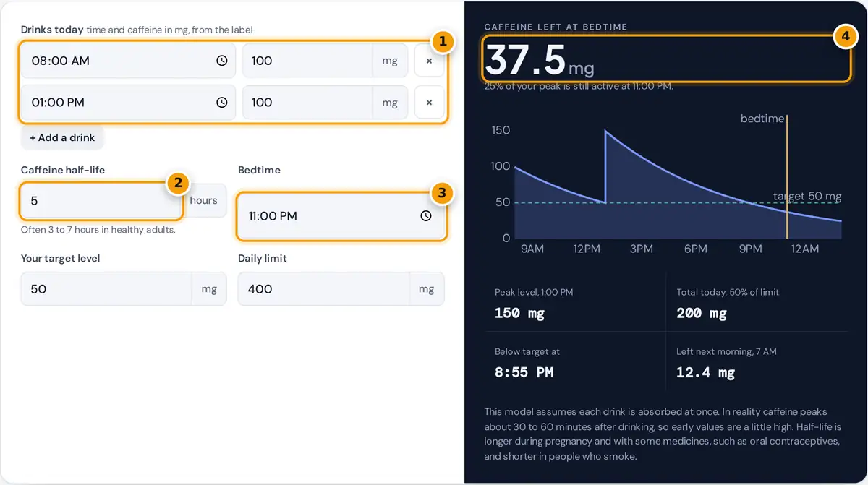Change Your target level value 50
The height and width of the screenshot is (485, 868).
click(106, 288)
